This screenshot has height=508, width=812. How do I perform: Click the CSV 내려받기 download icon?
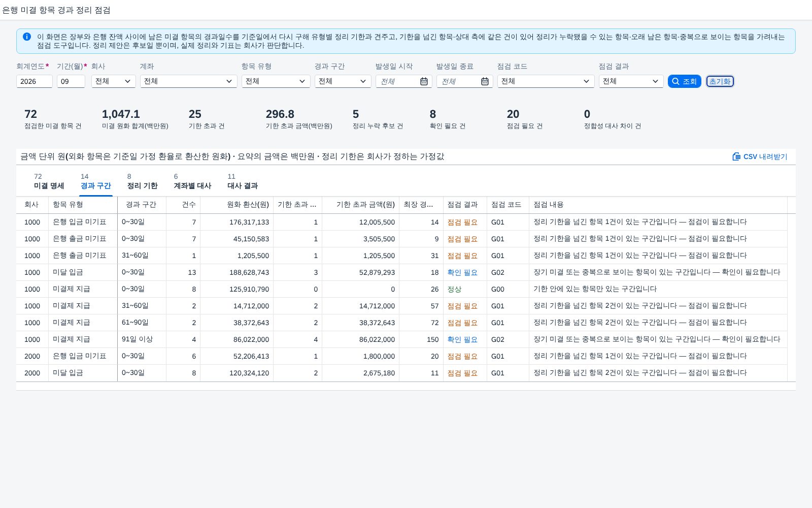pyautogui.click(x=736, y=156)
